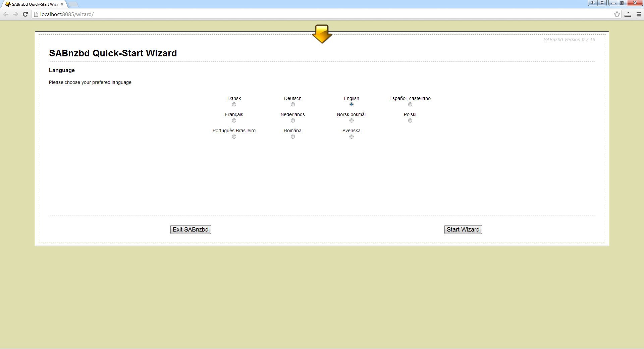
Task: Click the Start Wizard button
Action: 463,230
